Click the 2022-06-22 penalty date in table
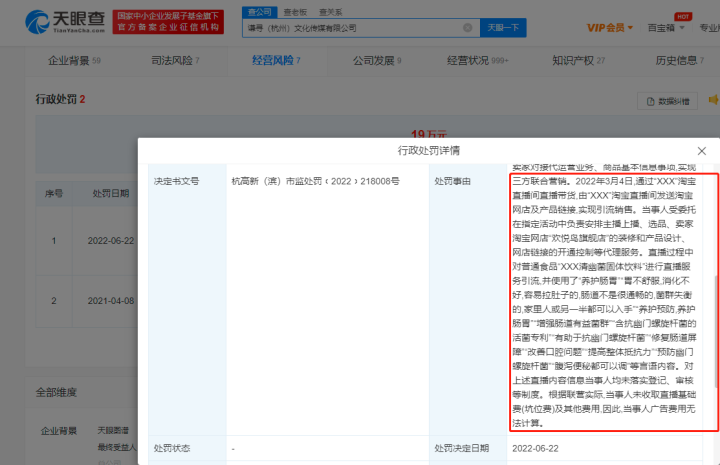 point(111,241)
